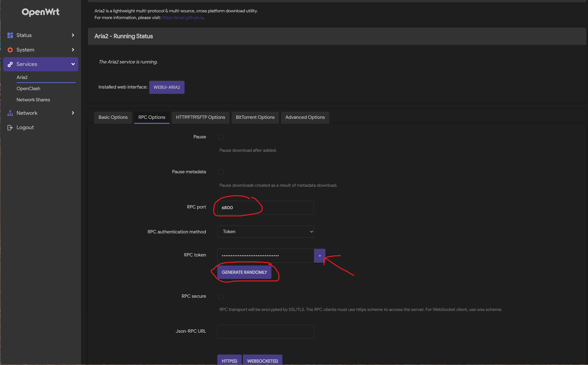Image resolution: width=588 pixels, height=365 pixels.
Task: Click the Network topology icon in sidebar
Action: coord(10,113)
